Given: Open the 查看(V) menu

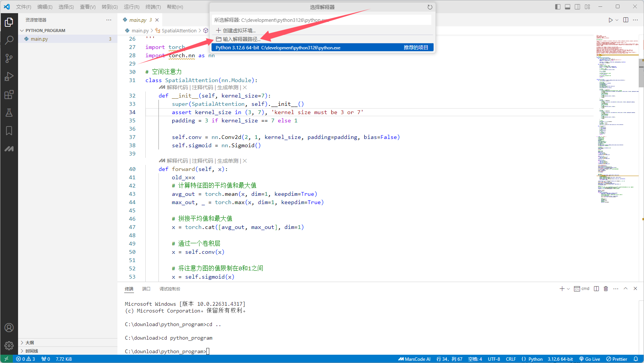Looking at the screenshot, I should [x=88, y=7].
